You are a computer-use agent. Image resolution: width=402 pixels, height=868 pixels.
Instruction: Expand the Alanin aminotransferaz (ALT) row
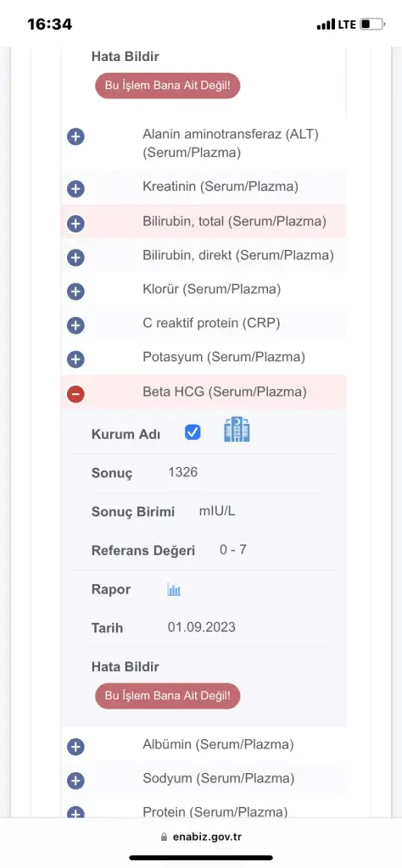coord(75,136)
